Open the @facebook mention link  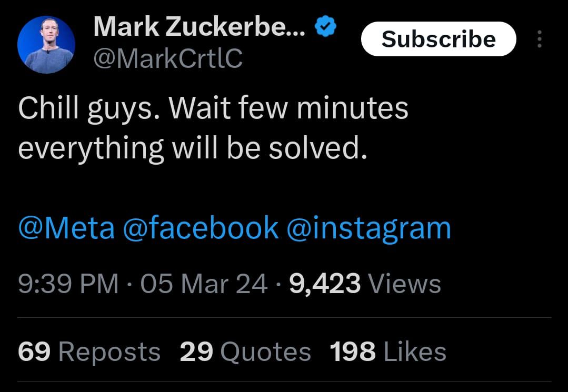point(200,228)
